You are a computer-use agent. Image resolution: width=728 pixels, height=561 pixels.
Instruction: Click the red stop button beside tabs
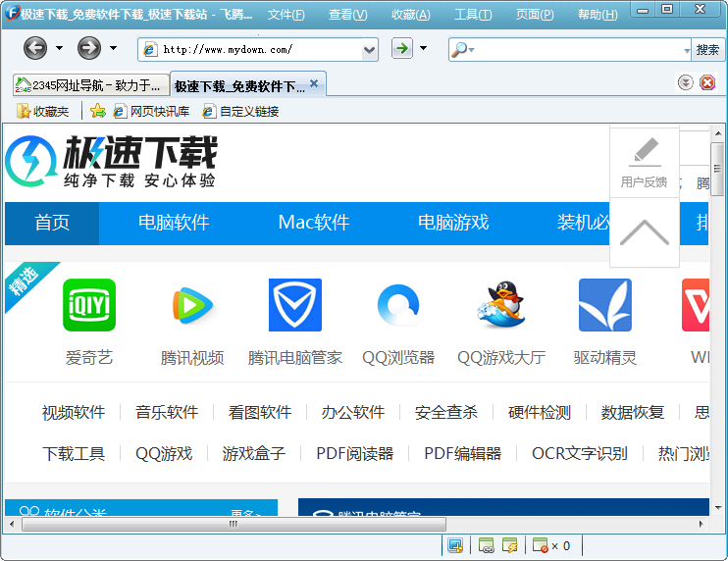pyautogui.click(x=707, y=83)
